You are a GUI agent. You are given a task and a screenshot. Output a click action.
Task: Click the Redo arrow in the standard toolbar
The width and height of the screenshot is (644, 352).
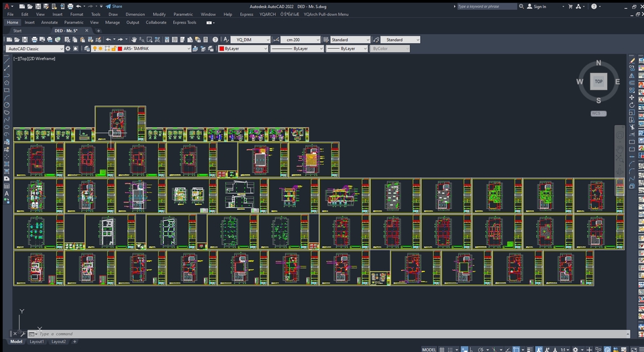click(120, 40)
